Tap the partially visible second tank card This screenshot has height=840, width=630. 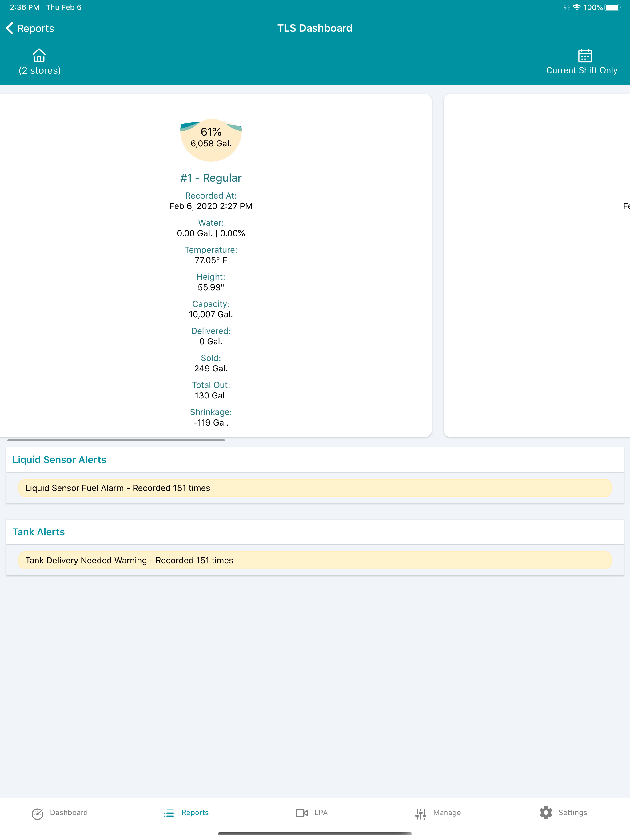tap(537, 265)
